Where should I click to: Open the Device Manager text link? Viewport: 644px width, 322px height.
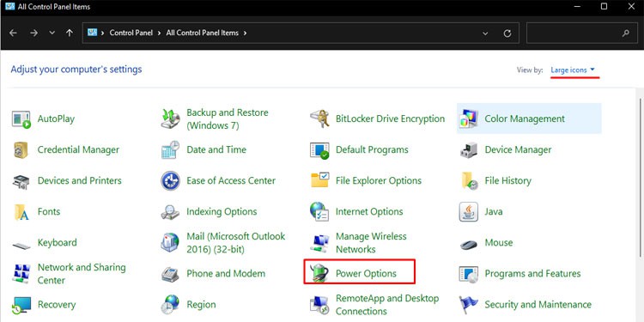point(518,150)
